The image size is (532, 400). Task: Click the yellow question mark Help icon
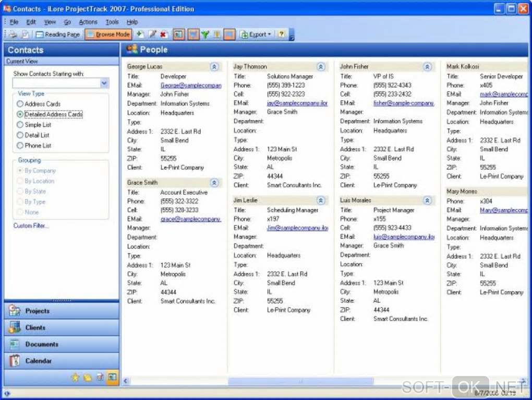click(x=281, y=34)
